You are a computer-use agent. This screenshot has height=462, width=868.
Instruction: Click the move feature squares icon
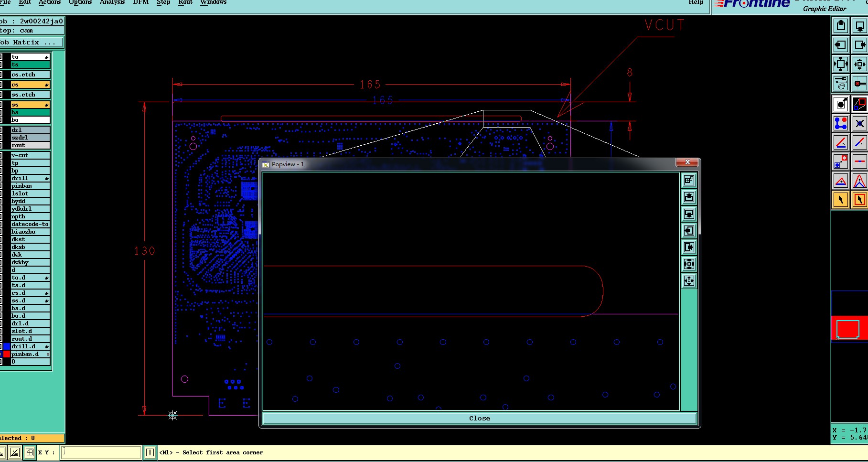[841, 161]
